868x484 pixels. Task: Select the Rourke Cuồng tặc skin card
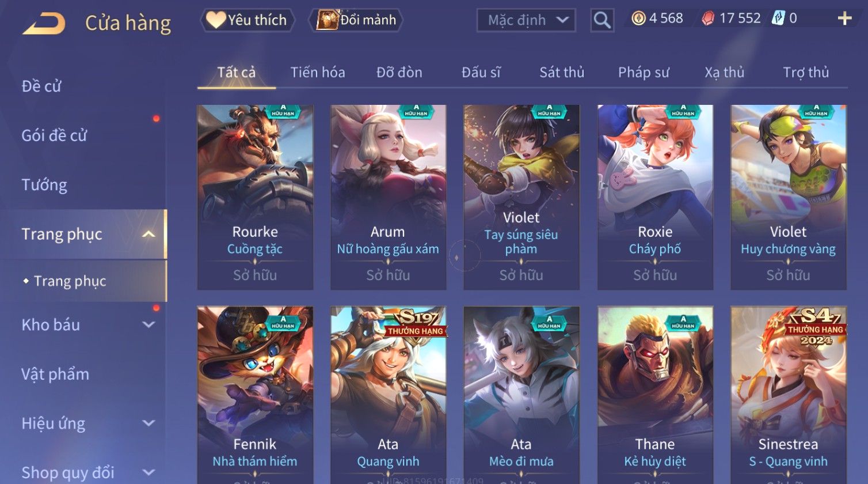tap(255, 197)
